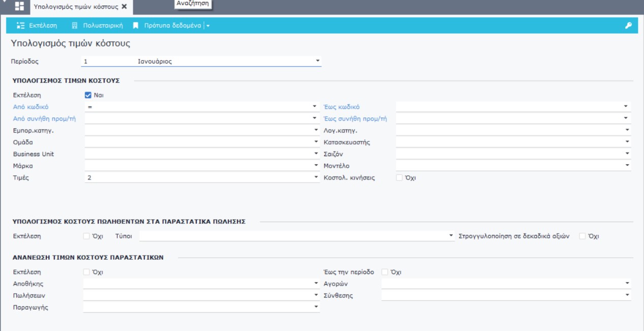Click the Έως συνήθη προμ/τή link label
Viewport: 644px width, 331px height.
pos(355,119)
